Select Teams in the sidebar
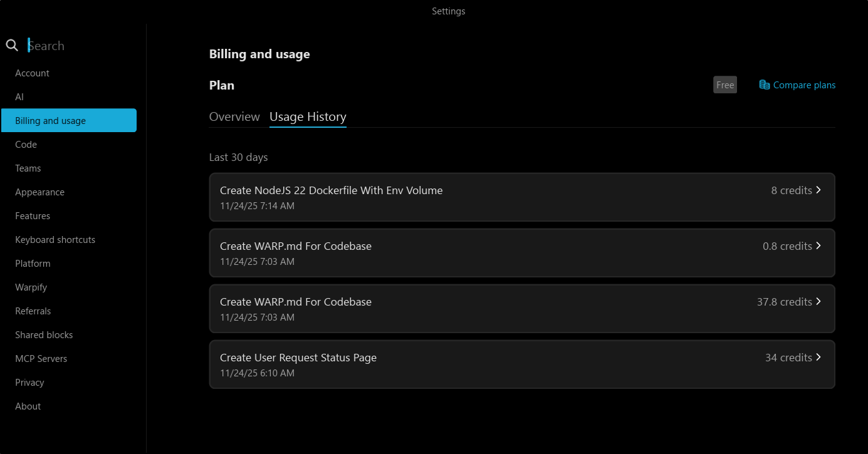 [28, 168]
